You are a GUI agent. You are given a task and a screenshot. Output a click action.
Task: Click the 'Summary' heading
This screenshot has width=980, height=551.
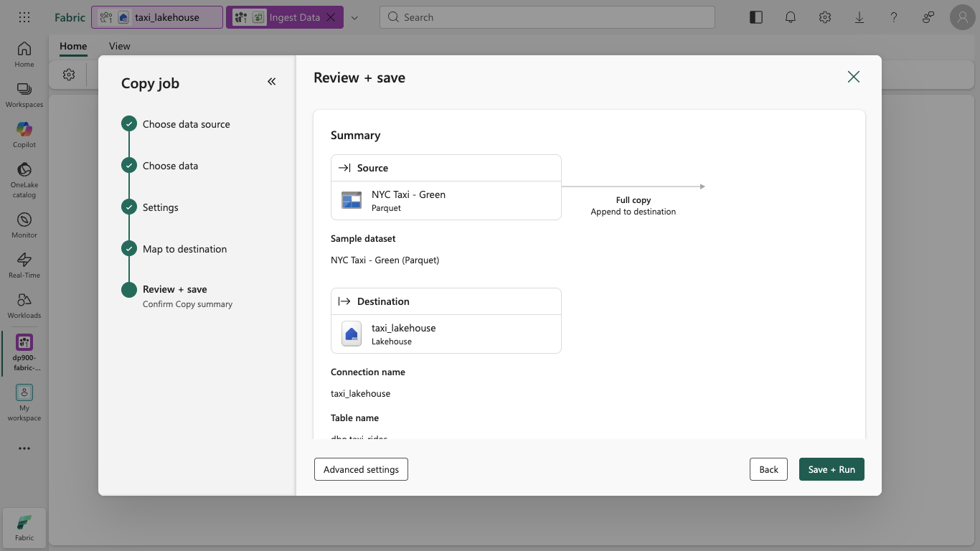point(356,135)
